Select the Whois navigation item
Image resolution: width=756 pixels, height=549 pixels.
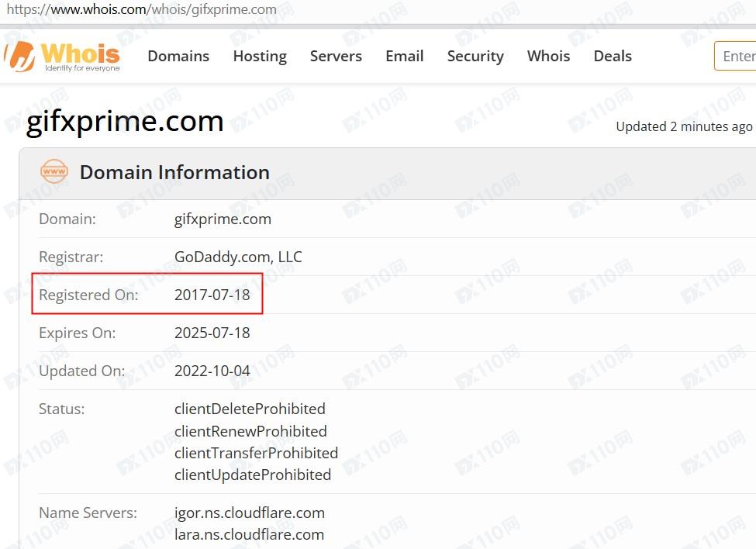point(548,57)
